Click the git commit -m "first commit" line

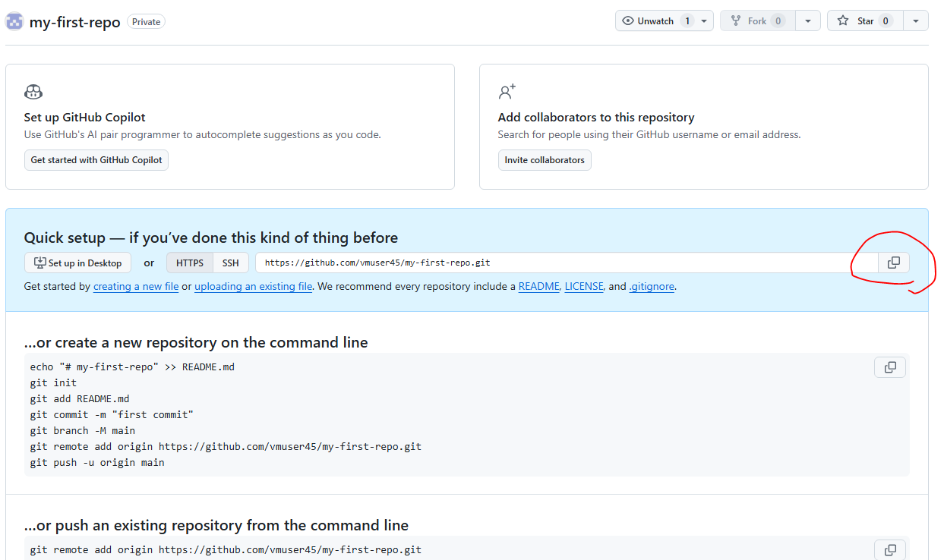pos(112,414)
